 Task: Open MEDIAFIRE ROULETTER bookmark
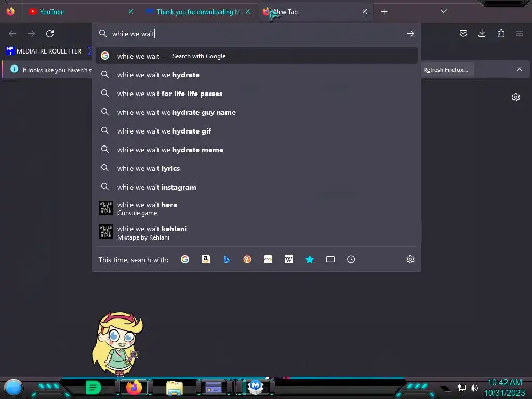(44, 51)
